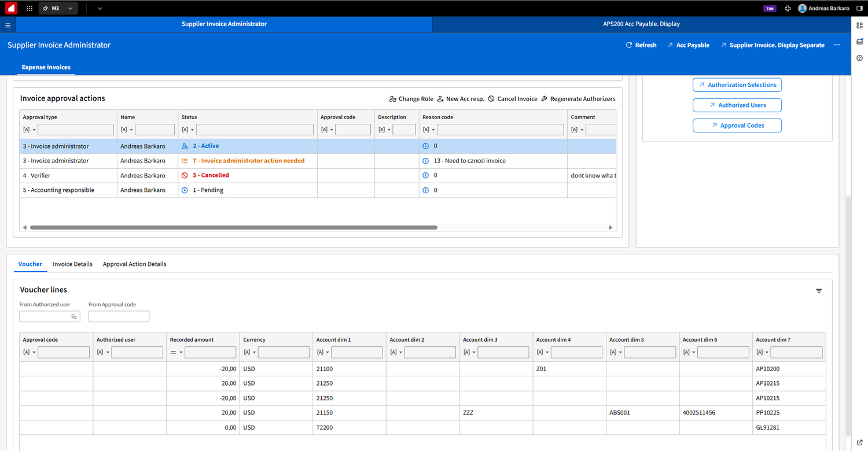
Task: Open Supplier Invoice. Display Separate
Action: [x=772, y=45]
